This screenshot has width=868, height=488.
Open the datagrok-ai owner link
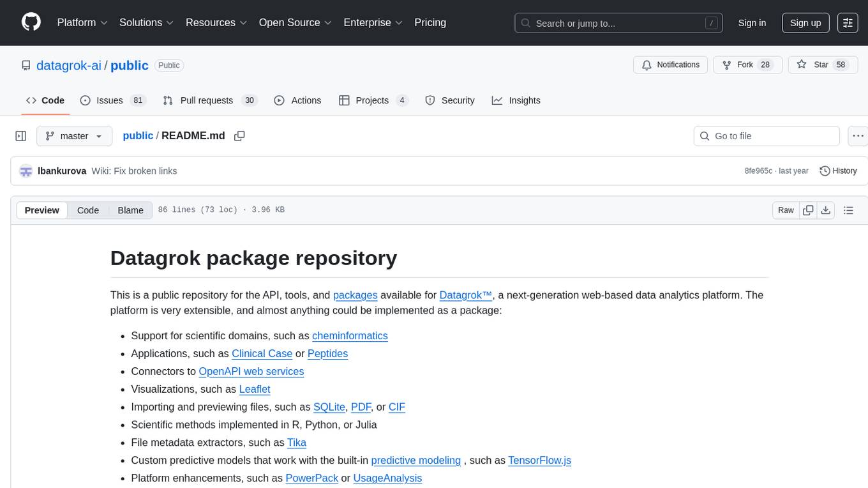[69, 65]
